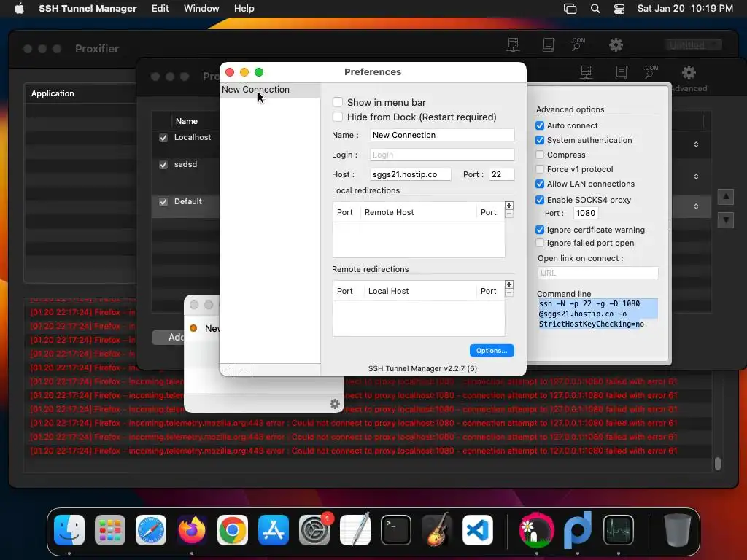Click the Proxifier log scrollbar thumb
Viewport: 747px width, 560px height.
pyautogui.click(x=718, y=463)
